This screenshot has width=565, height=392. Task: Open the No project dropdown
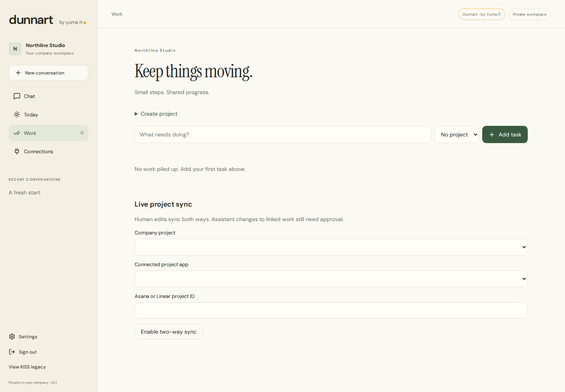[x=457, y=134]
